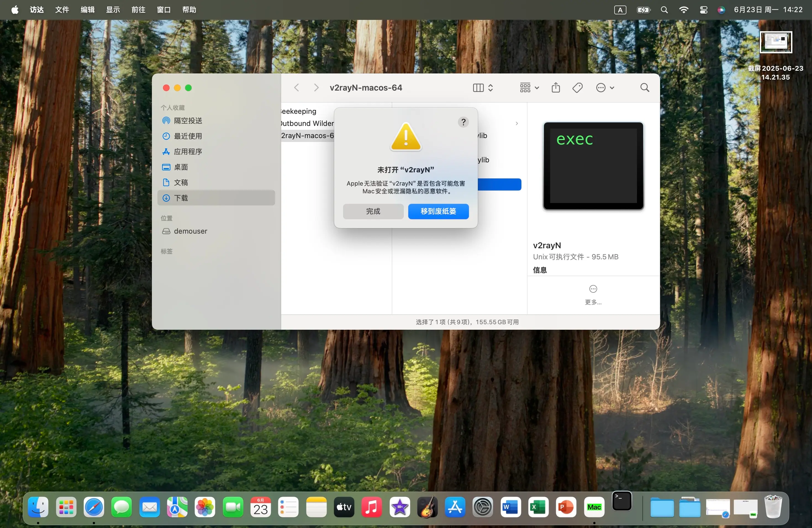Click the exec file preview thumbnail
Screen dimensions: 812x528
tap(593, 166)
